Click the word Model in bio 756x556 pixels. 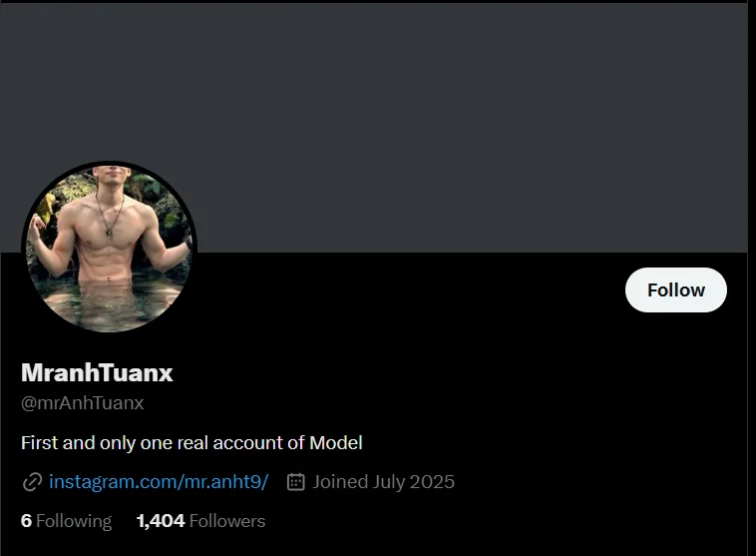click(x=336, y=442)
